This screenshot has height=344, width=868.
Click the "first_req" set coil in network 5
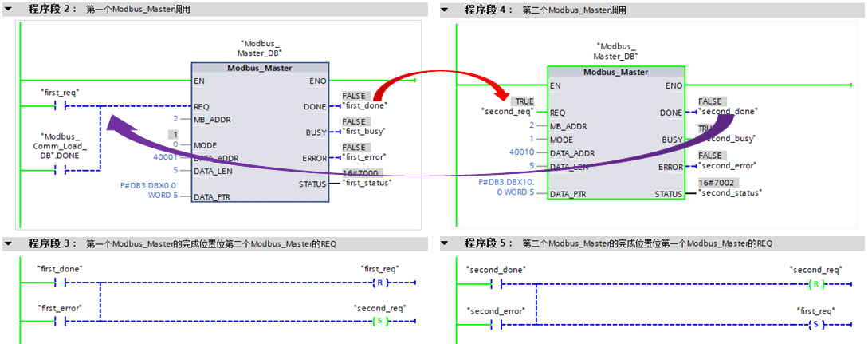pos(816,325)
